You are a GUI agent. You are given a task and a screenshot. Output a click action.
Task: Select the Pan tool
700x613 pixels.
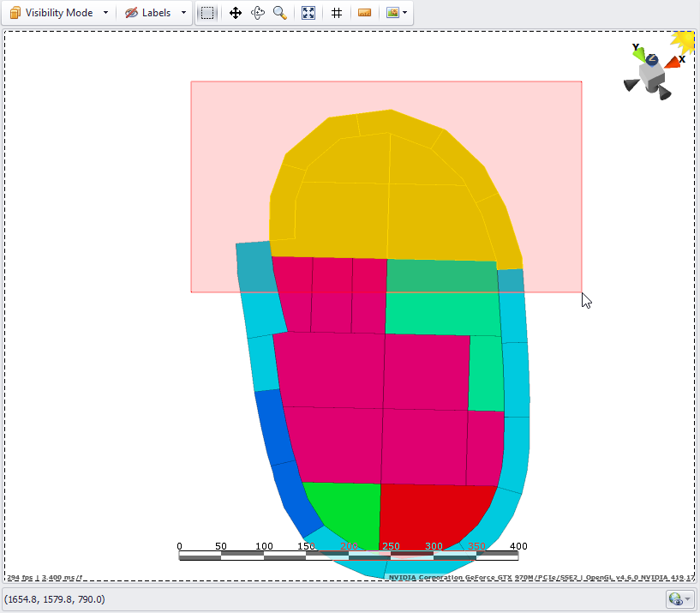coord(235,13)
